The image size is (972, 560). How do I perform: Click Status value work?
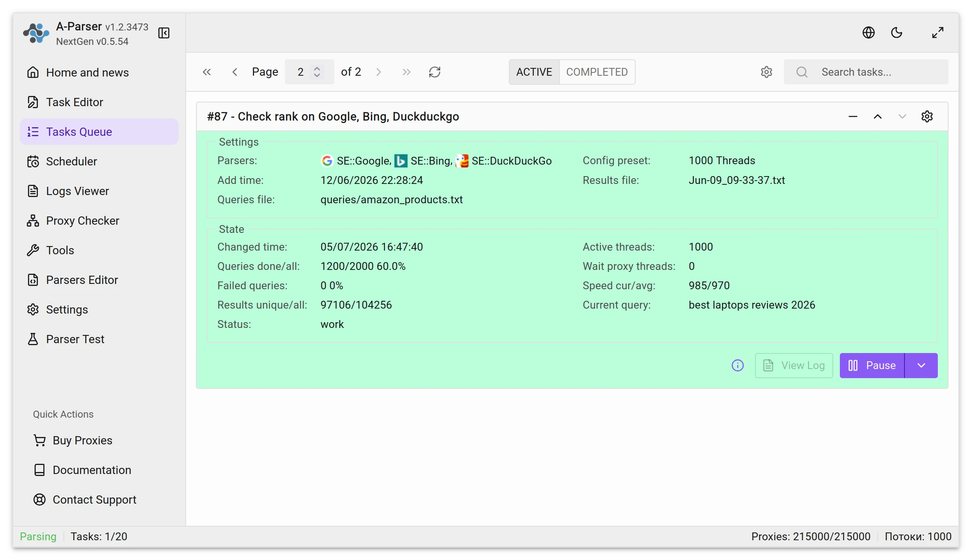(332, 324)
